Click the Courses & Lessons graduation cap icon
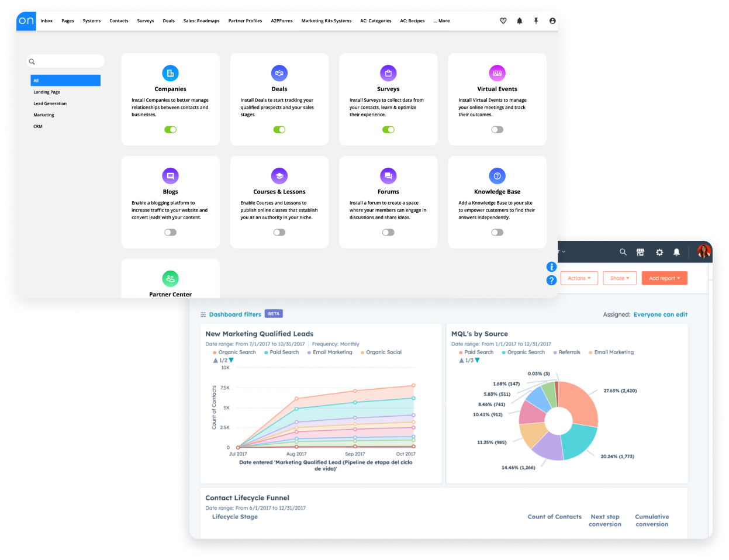The width and height of the screenshot is (729, 560). 279,175
